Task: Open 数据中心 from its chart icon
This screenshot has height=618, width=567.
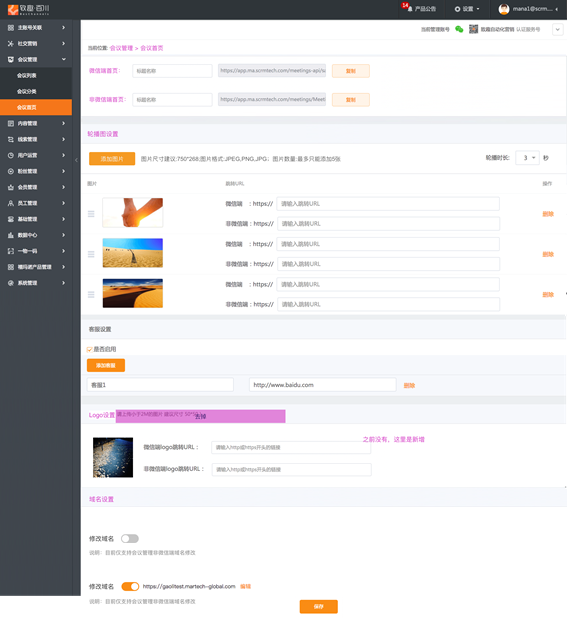Action: click(x=11, y=235)
